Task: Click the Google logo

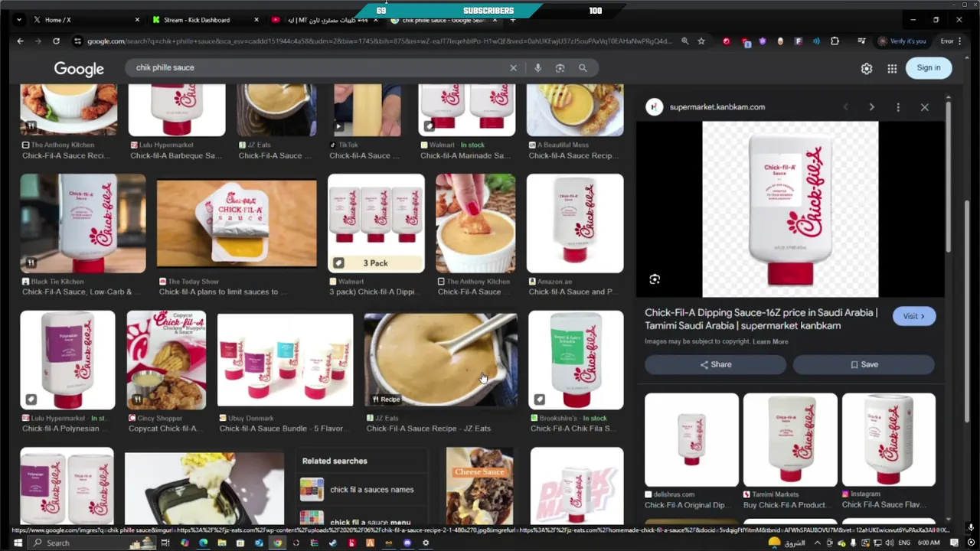Action: [79, 69]
